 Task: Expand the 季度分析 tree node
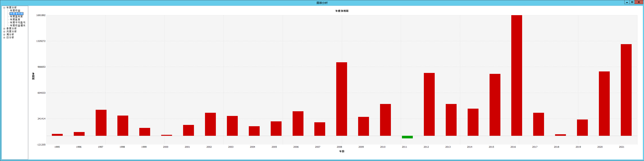click(x=4, y=29)
